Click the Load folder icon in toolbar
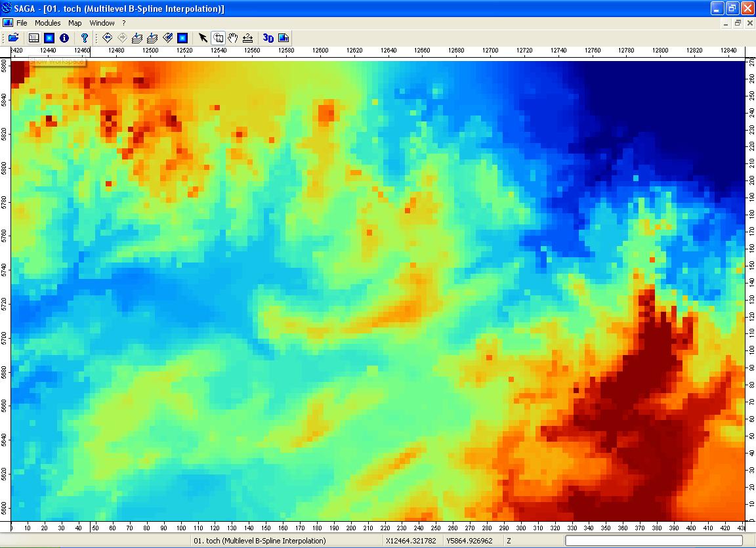 point(14,37)
